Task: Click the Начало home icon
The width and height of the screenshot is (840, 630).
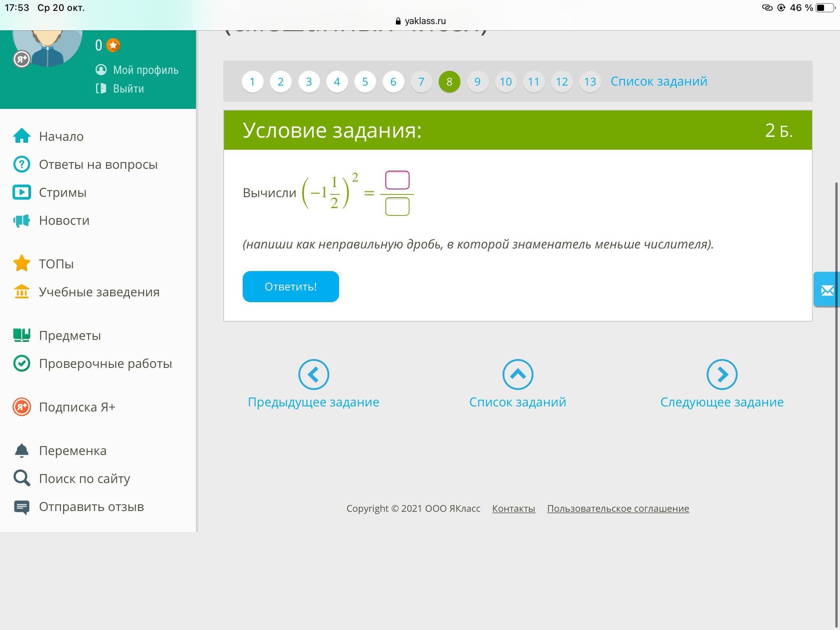Action: pos(22,136)
